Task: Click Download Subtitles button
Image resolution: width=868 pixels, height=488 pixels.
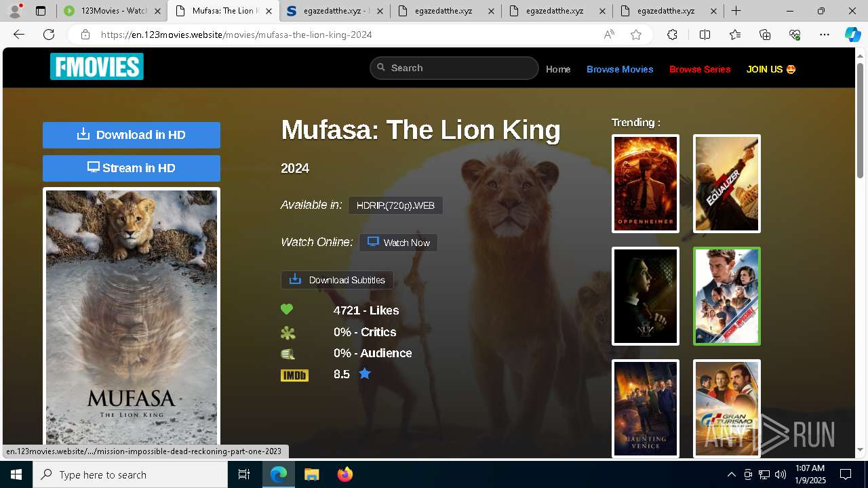Action: (x=337, y=280)
